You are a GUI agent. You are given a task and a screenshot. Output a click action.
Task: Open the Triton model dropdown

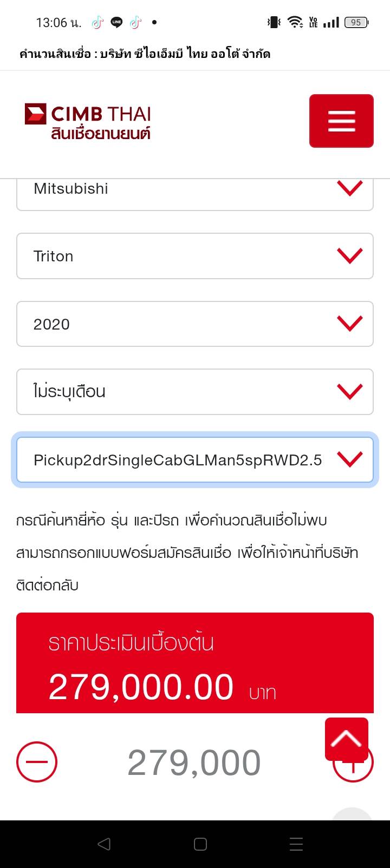coord(195,256)
